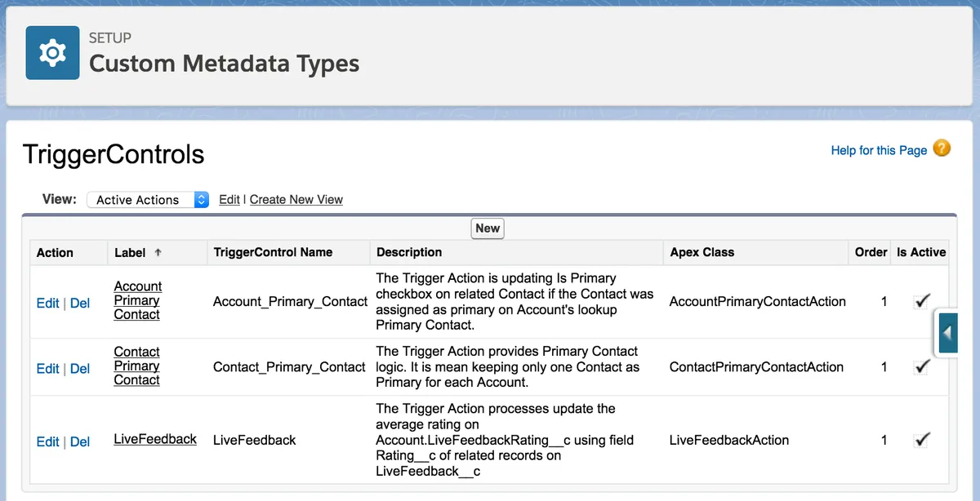Click Is Active checkmark for AccountPrimaryContactAction
This screenshot has width=980, height=501.
point(922,301)
